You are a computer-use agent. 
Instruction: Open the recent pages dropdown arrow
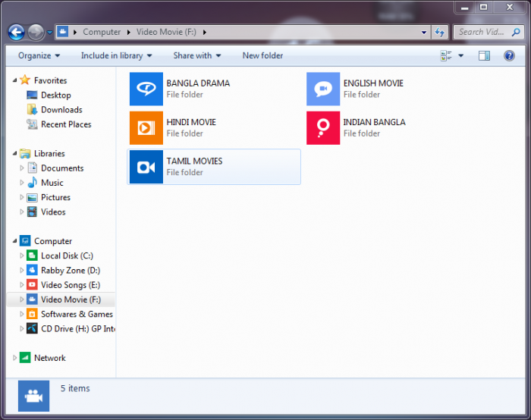click(50, 33)
